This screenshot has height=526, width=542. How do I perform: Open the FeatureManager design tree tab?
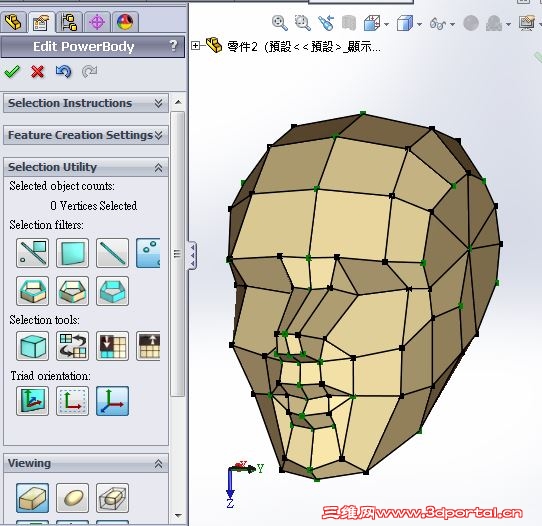pyautogui.click(x=13, y=22)
